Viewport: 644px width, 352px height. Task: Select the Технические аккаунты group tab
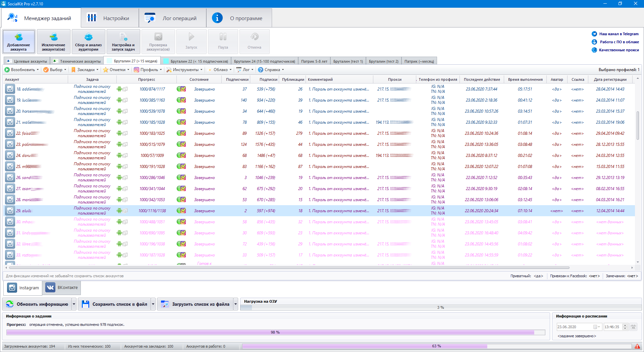coord(77,61)
